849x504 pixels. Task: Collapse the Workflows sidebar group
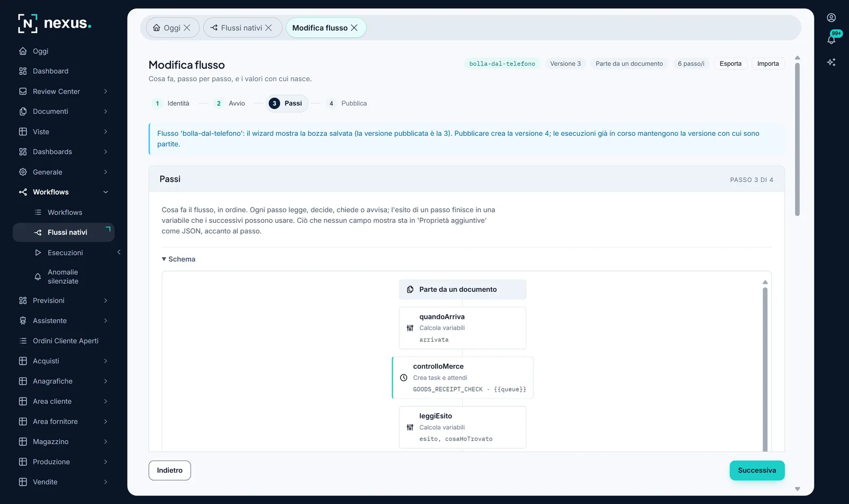pyautogui.click(x=106, y=192)
